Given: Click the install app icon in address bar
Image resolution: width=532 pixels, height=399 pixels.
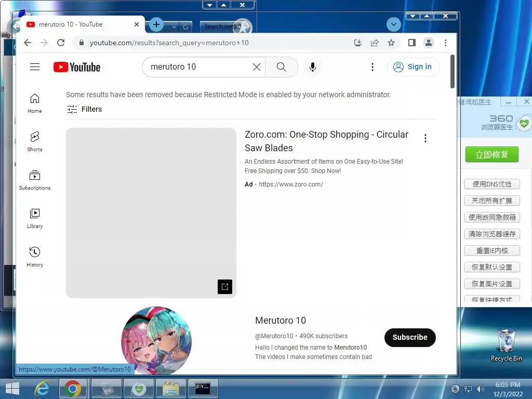Looking at the screenshot, I should click(357, 43).
